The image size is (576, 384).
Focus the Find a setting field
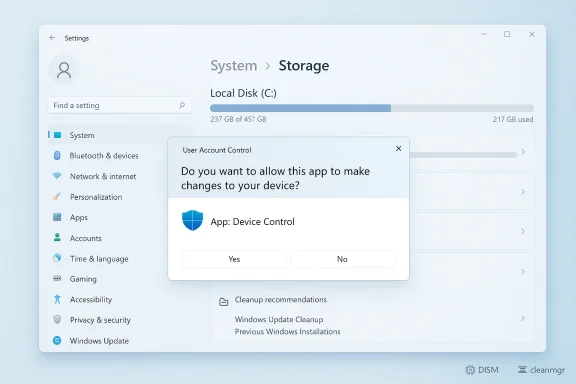click(x=119, y=105)
